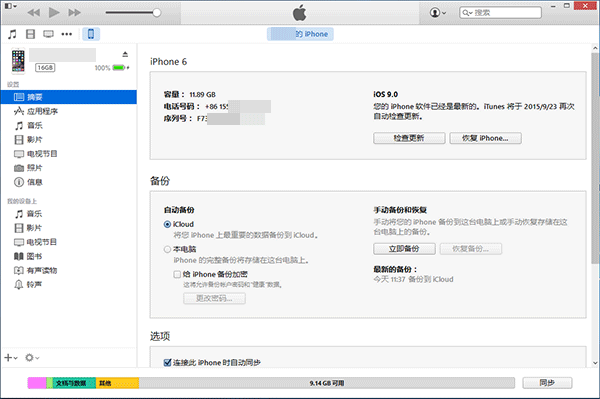Enable 给 iPhone 备份加密 checkbox
This screenshot has width=600, height=399.
pos(177,274)
